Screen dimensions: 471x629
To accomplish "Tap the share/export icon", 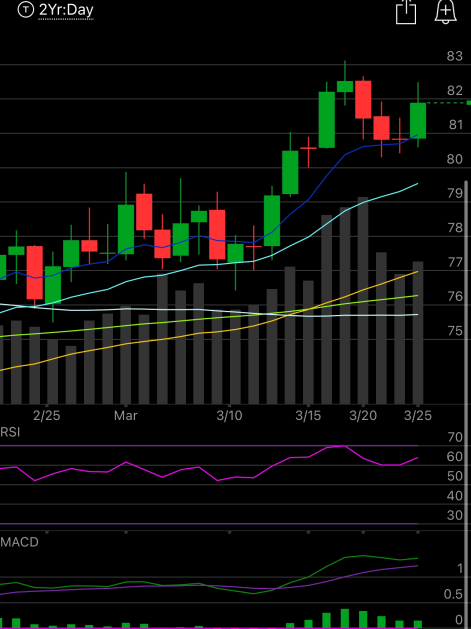I will click(406, 11).
